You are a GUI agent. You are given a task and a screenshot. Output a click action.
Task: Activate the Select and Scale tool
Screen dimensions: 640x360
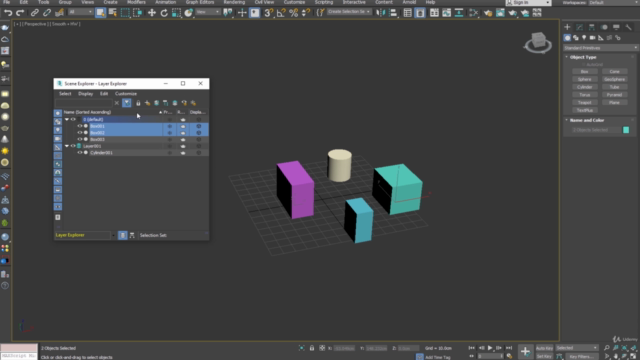tap(176, 13)
